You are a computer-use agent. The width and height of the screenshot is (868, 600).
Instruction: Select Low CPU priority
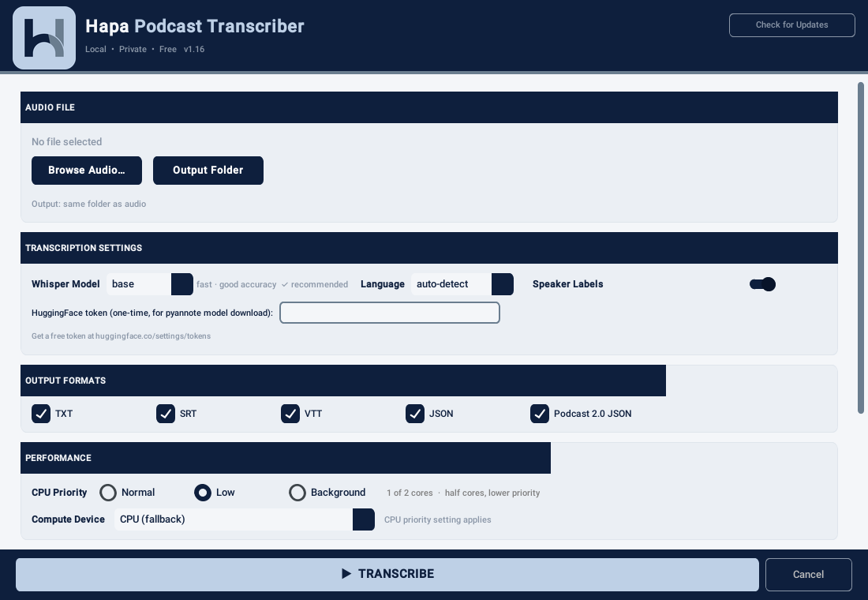coord(203,493)
